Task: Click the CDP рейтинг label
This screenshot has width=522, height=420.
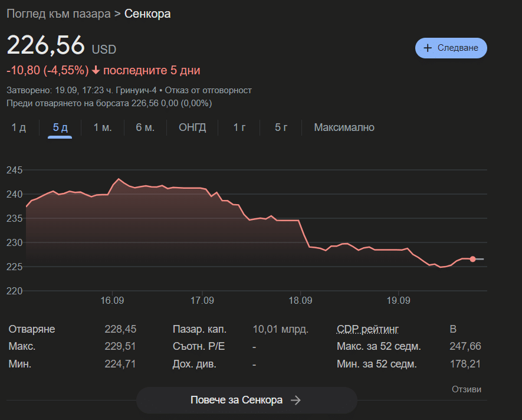Action: [x=367, y=329]
